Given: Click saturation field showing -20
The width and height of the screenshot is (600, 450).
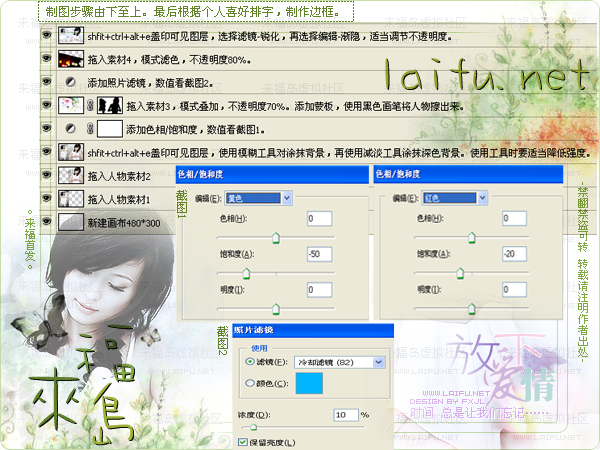Looking at the screenshot, I should coord(514,254).
